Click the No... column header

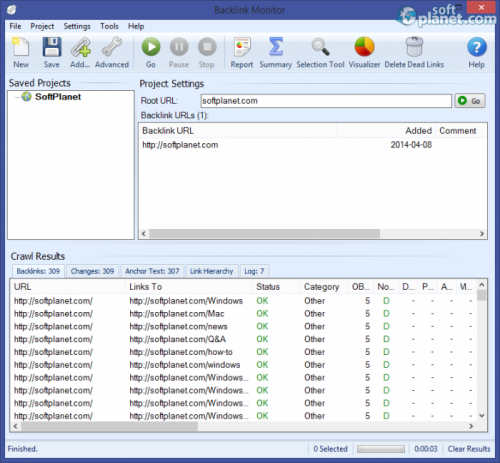[x=386, y=287]
